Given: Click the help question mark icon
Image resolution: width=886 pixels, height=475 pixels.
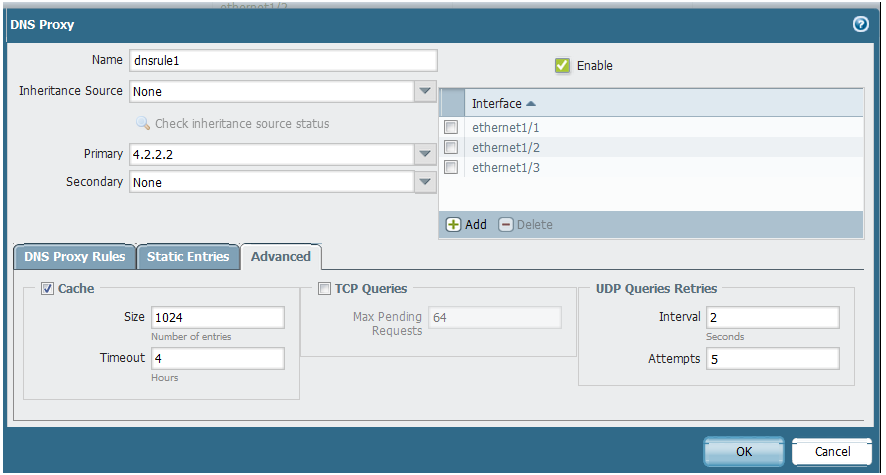Looking at the screenshot, I should point(860,24).
